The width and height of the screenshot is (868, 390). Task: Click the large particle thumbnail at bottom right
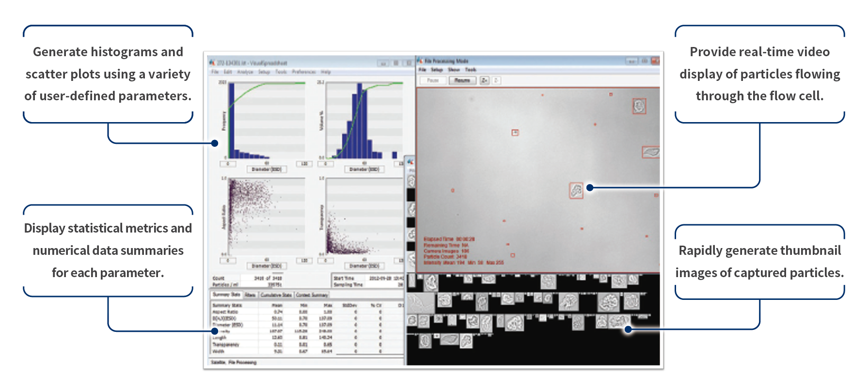click(x=608, y=302)
